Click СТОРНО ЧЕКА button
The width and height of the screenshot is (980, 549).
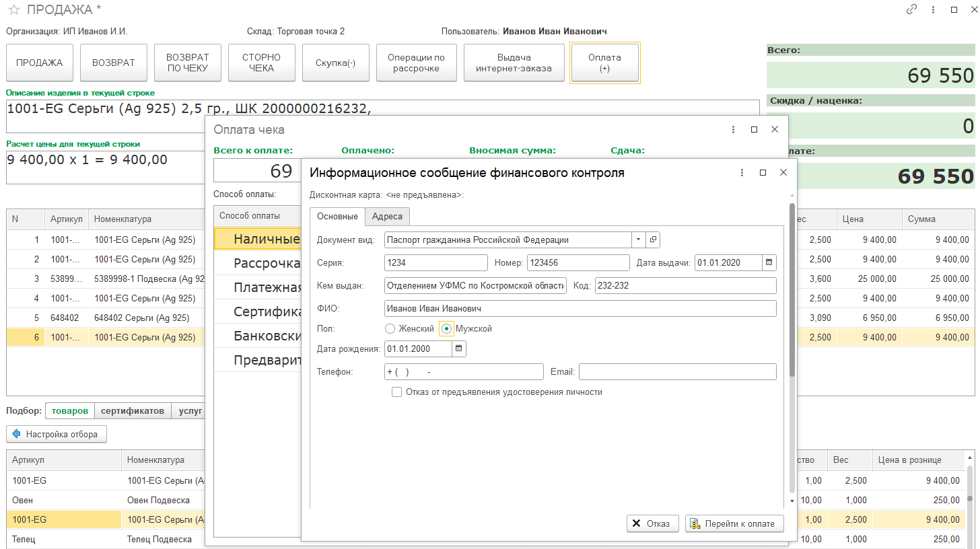coord(261,63)
